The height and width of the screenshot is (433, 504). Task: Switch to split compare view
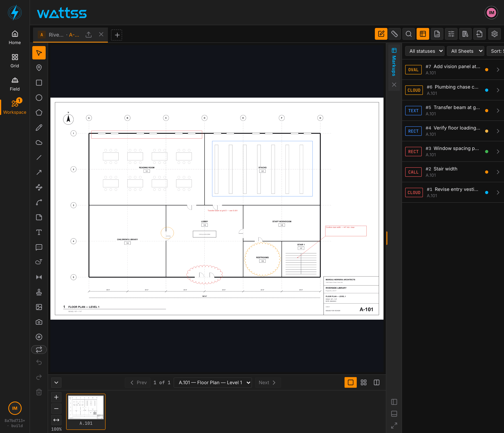click(376, 382)
